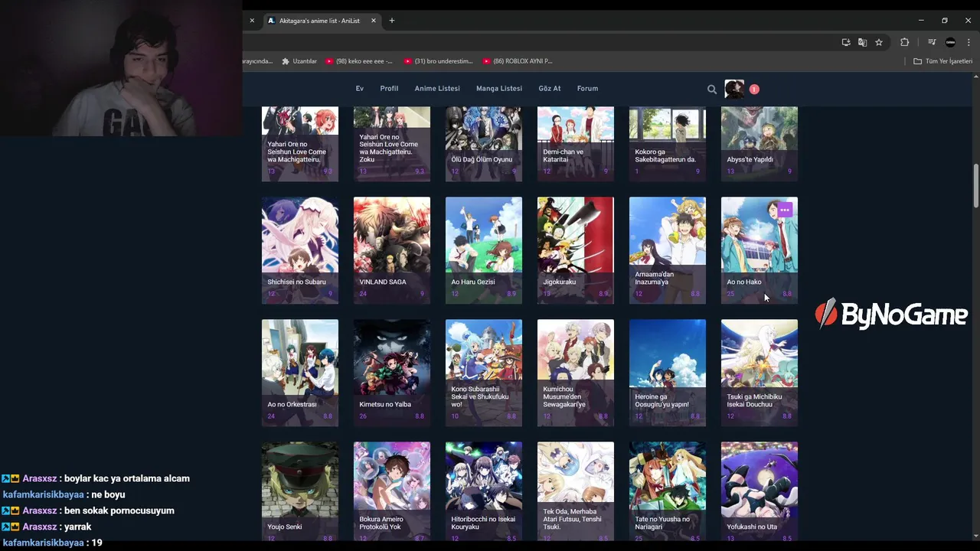Open the Kokoro ga Sakebitagatterun da. card
980x551 pixels.
[x=668, y=144]
